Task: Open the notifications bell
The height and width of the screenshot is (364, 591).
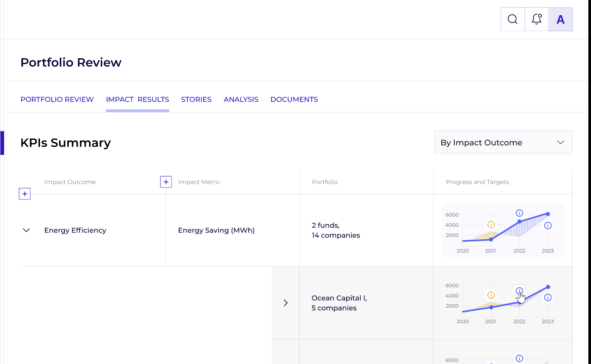Action: point(536,19)
